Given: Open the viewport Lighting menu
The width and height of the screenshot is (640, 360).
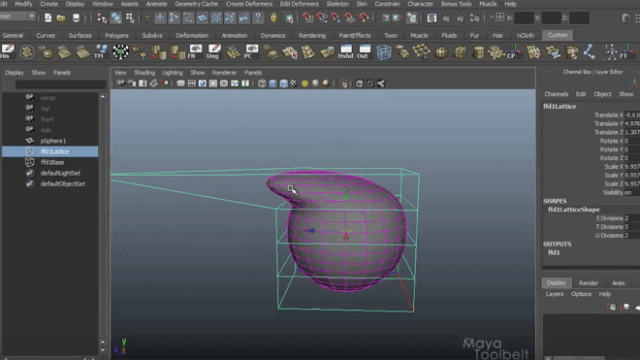Looking at the screenshot, I should click(172, 73).
